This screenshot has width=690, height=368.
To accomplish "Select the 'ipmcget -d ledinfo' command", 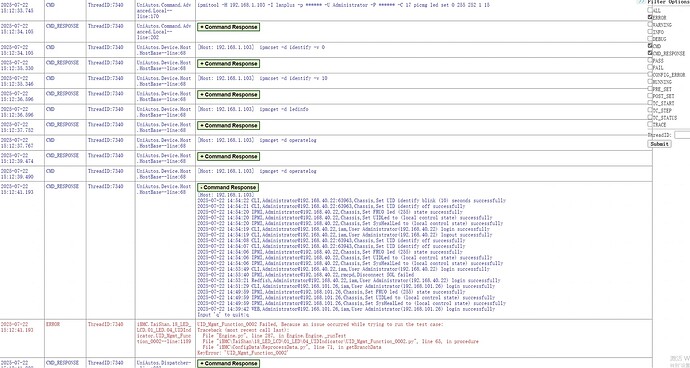I will [x=283, y=109].
